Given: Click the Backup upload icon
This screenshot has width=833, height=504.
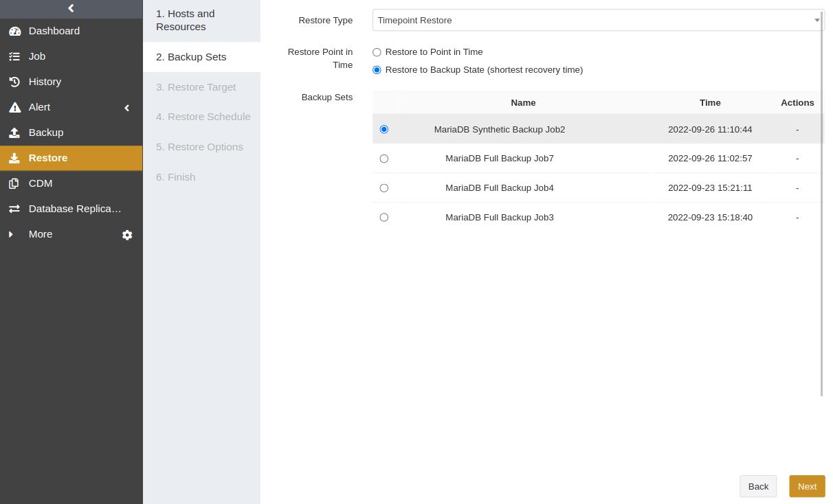Looking at the screenshot, I should click(x=14, y=133).
